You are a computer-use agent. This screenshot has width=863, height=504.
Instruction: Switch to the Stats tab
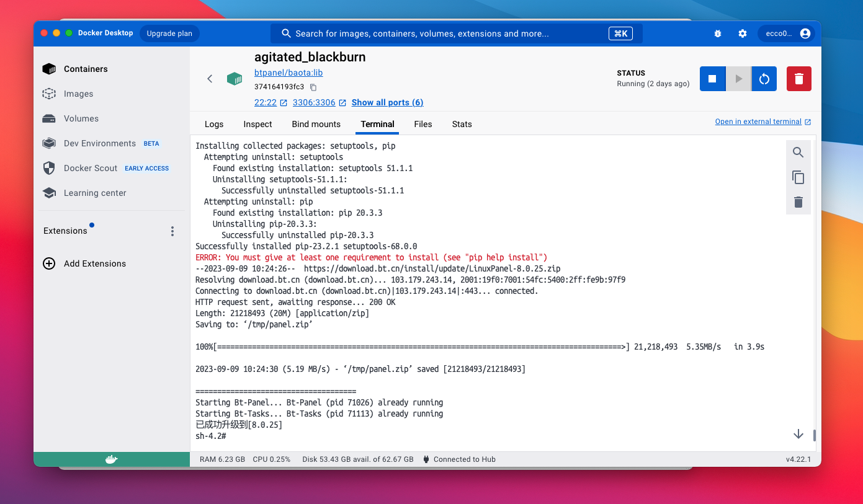(x=462, y=124)
